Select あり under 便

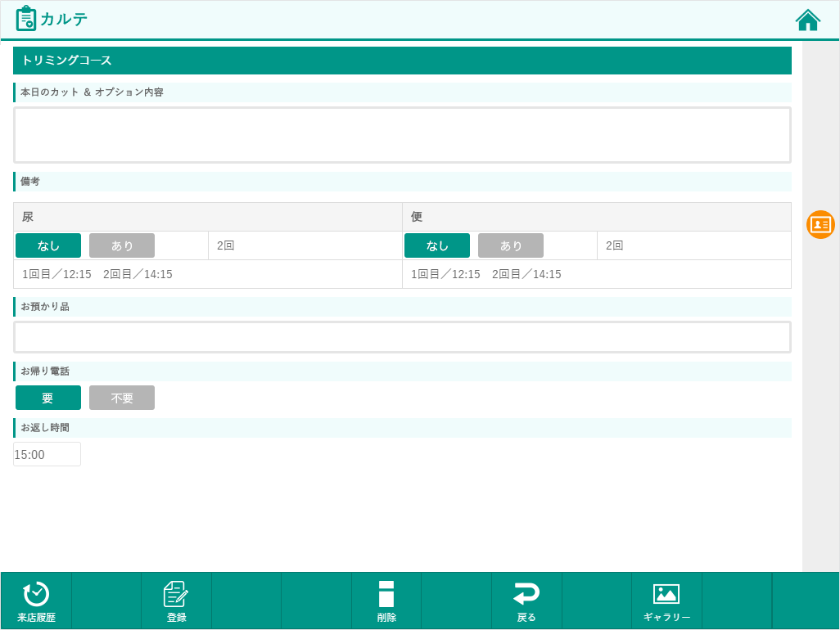[511, 245]
